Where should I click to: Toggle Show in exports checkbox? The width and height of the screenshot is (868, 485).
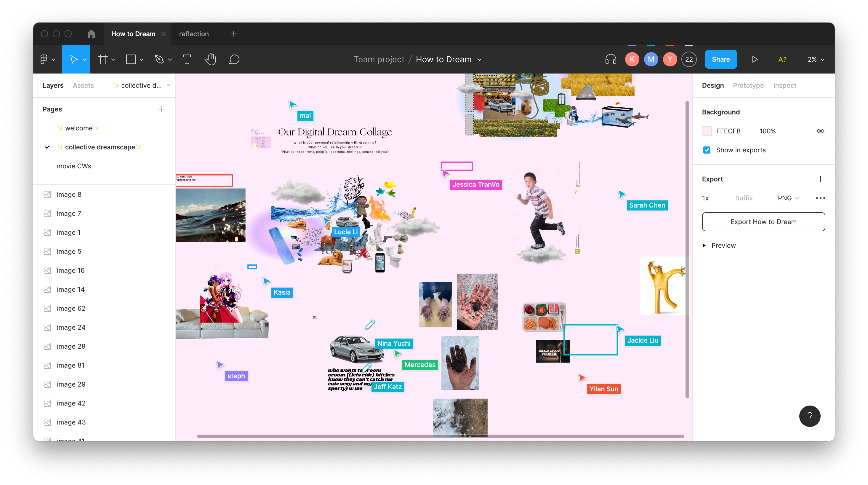click(707, 150)
